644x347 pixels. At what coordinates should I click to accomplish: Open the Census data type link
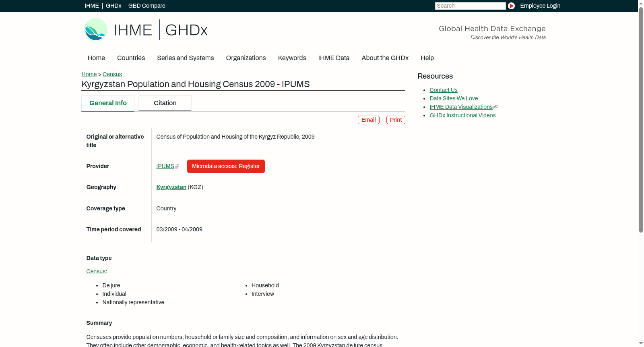tap(96, 271)
